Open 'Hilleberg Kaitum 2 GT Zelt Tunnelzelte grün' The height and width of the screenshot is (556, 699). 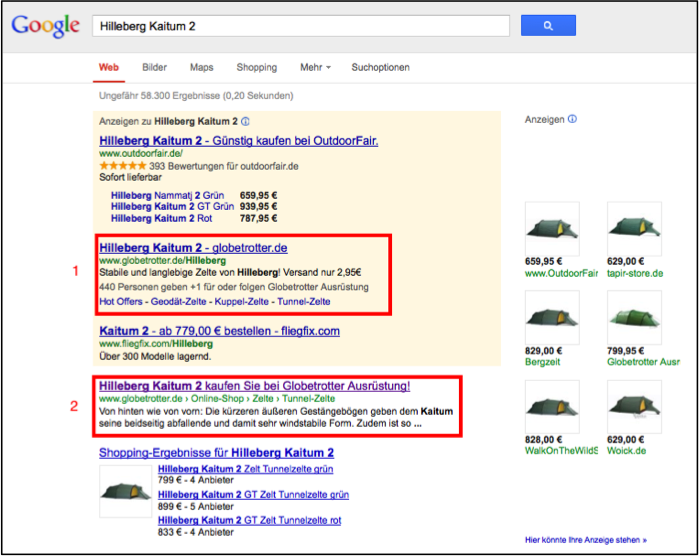[254, 495]
